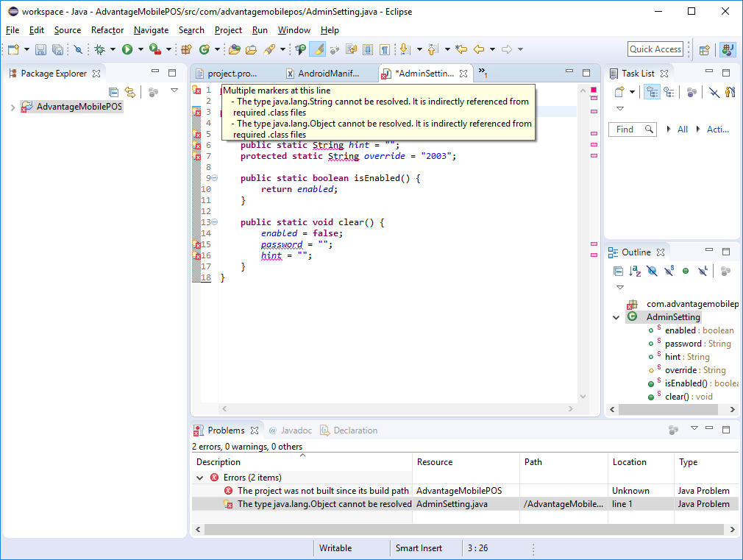743x560 pixels.
Task: Toggle Mark Occurrences highlighter icon
Action: click(x=318, y=49)
